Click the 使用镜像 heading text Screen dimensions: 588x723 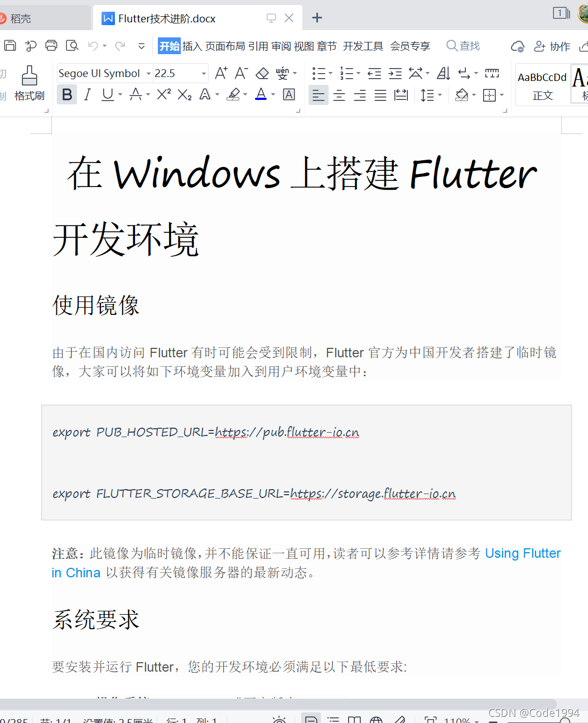pyautogui.click(x=96, y=305)
